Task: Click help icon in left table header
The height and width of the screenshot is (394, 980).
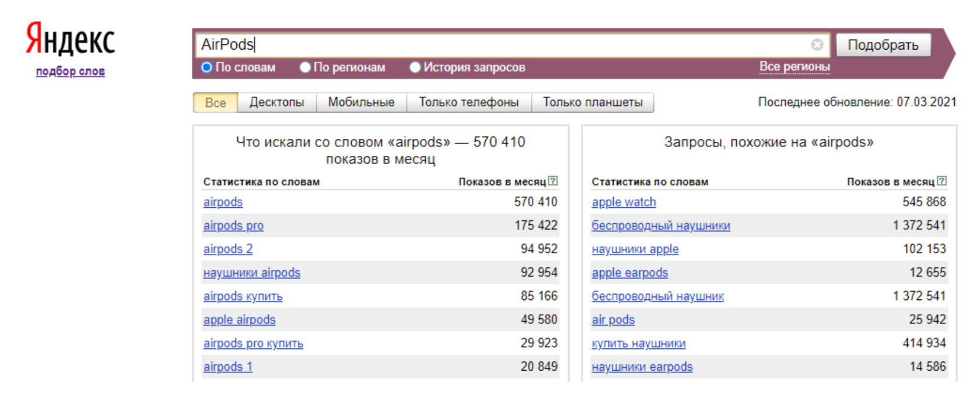Action: point(553,181)
